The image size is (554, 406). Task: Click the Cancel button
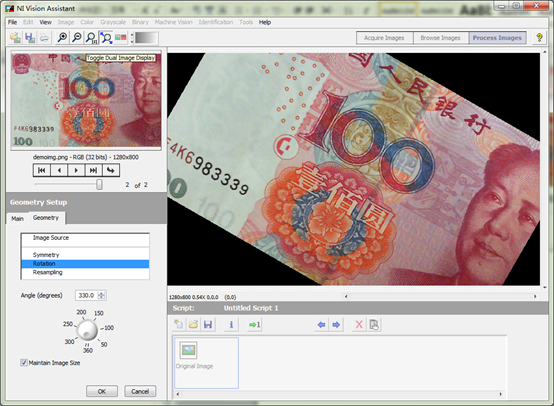click(140, 391)
